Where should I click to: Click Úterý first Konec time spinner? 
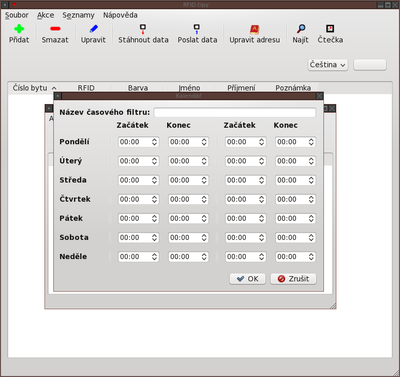(188, 161)
